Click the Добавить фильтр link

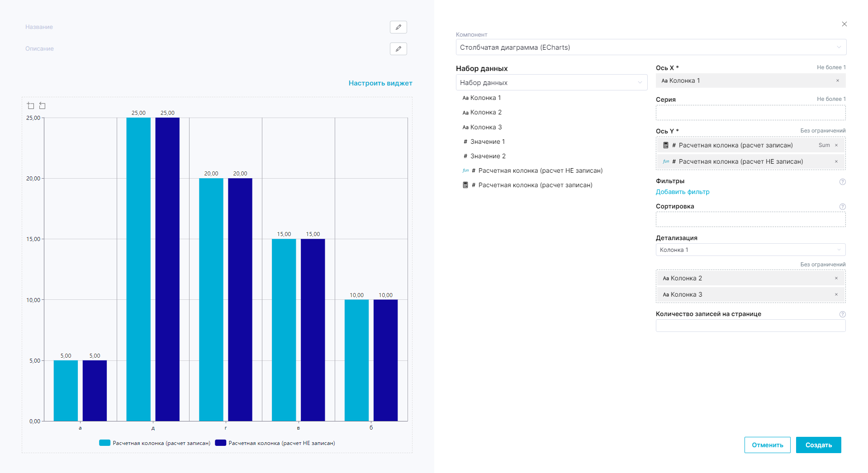pyautogui.click(x=682, y=192)
